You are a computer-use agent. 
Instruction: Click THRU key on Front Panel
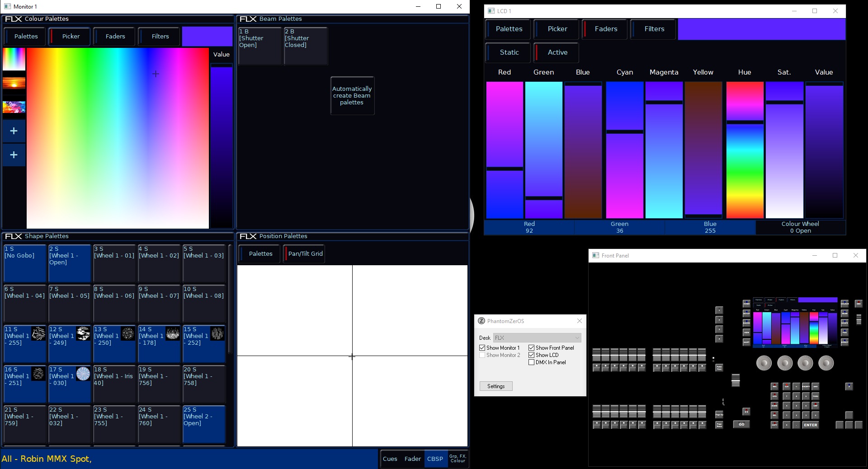point(816,396)
